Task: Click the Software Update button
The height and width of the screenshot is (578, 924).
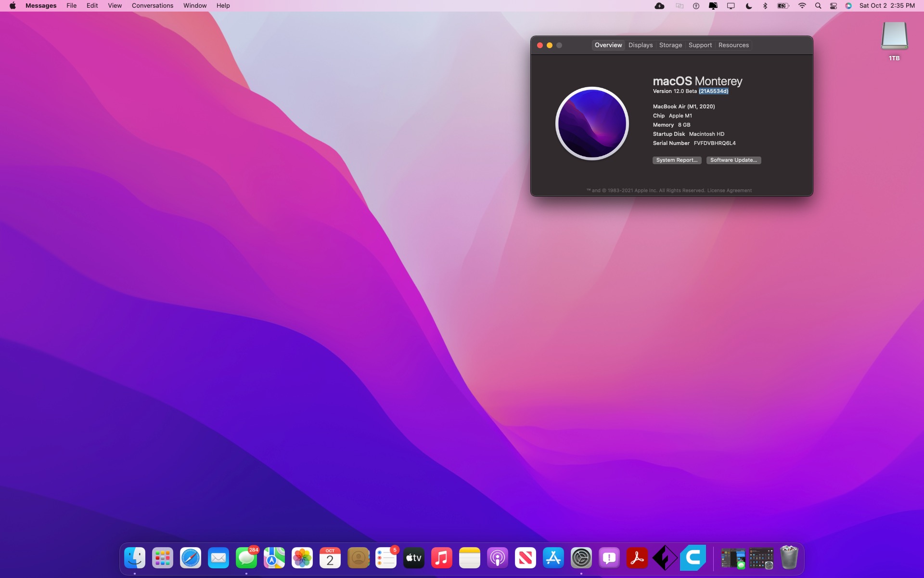Action: 733,160
